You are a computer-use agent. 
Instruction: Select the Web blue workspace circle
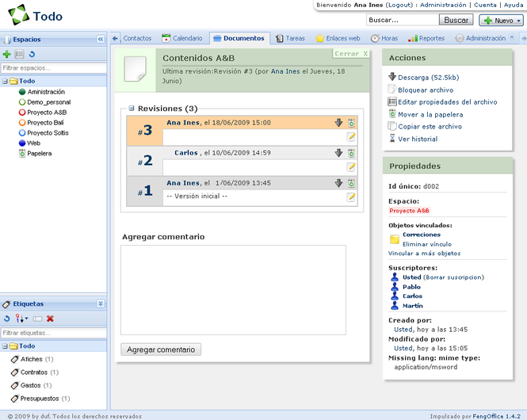click(x=22, y=143)
